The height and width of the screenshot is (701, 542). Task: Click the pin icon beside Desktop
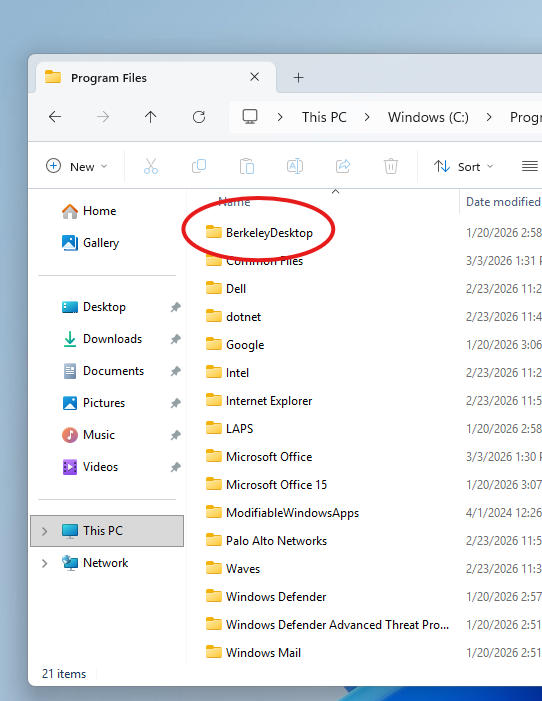[x=175, y=307]
